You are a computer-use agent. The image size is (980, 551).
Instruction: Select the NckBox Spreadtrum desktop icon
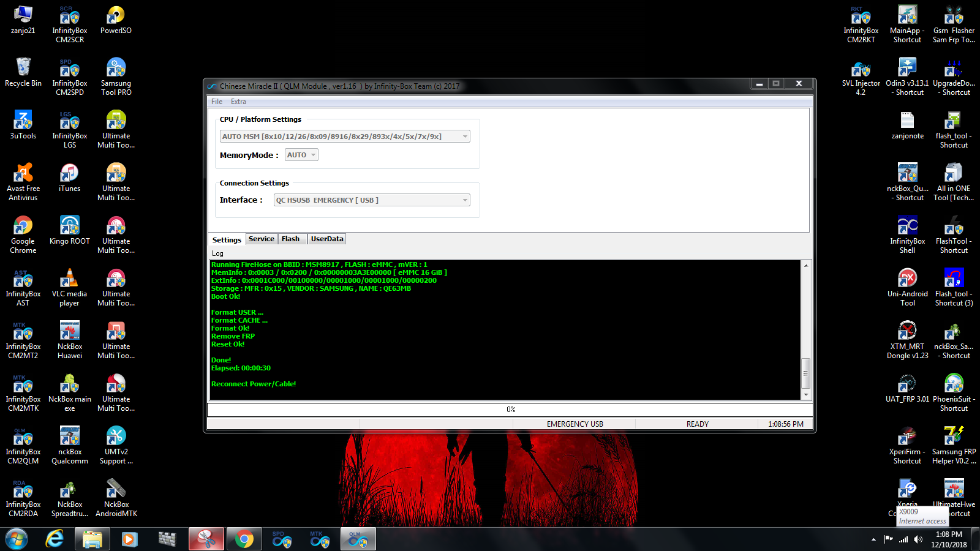point(70,498)
